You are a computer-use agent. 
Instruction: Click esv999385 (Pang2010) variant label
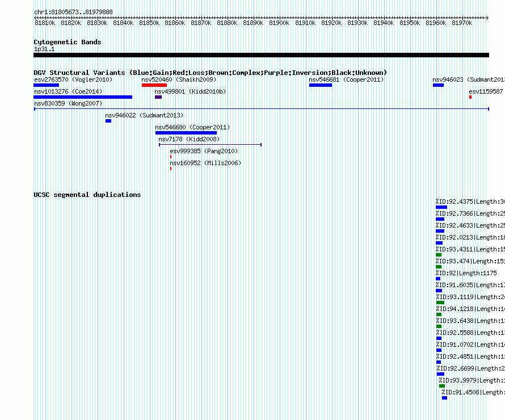click(x=204, y=151)
